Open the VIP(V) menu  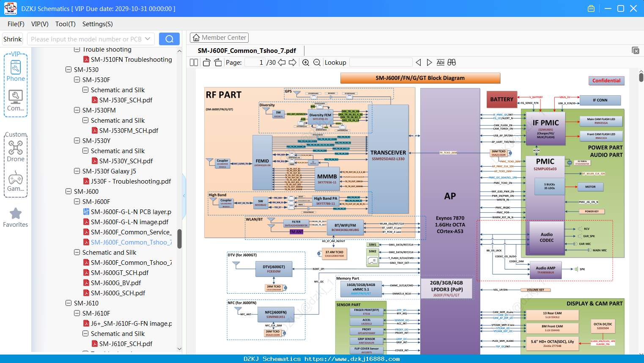[x=40, y=24]
